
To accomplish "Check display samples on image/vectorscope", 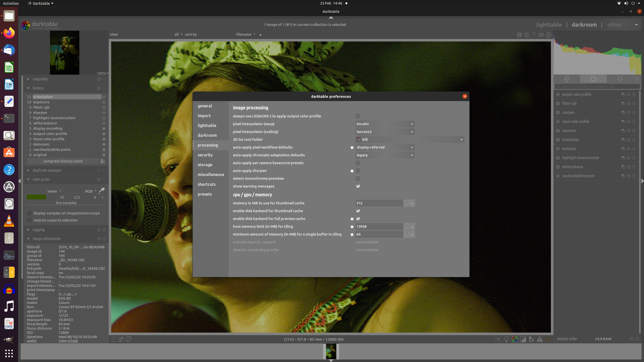I will [29, 213].
